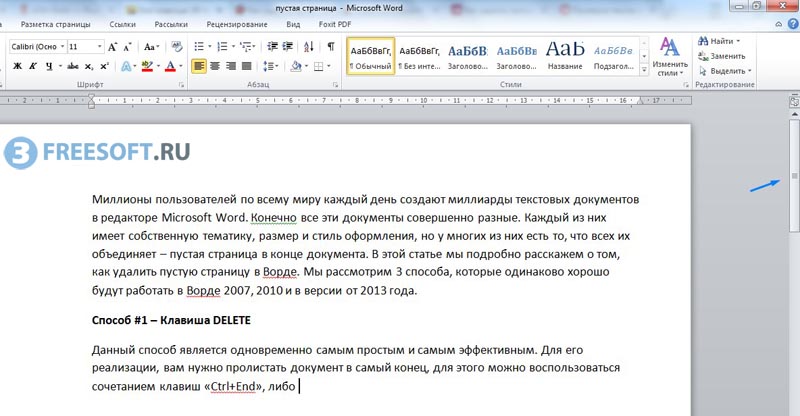Toggle strikethrough abc formatting
The image size is (800, 416).
click(x=73, y=66)
